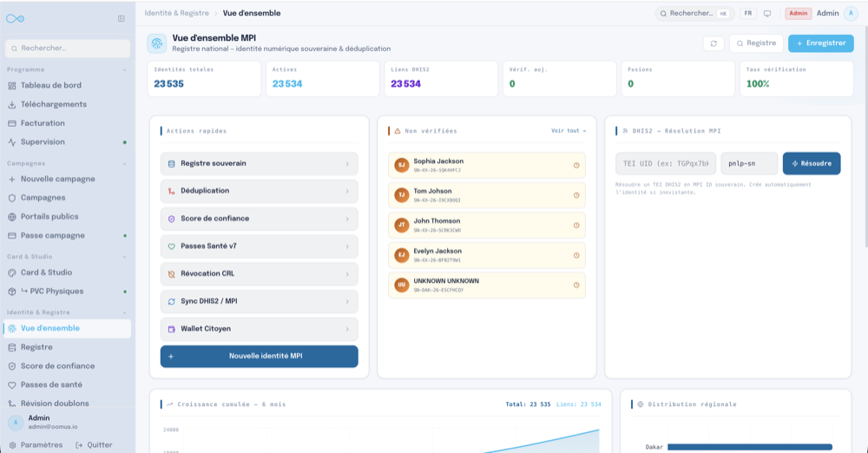This screenshot has width=868, height=453.
Task: Collapse sidebar with panel toggle icon
Action: click(122, 19)
